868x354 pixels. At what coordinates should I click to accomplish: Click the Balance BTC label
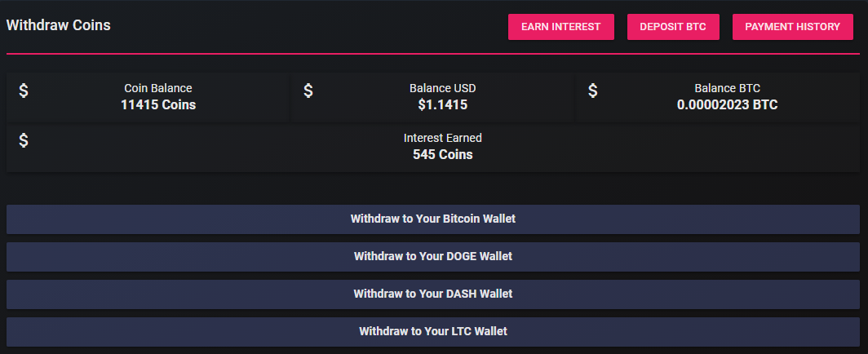coord(727,88)
